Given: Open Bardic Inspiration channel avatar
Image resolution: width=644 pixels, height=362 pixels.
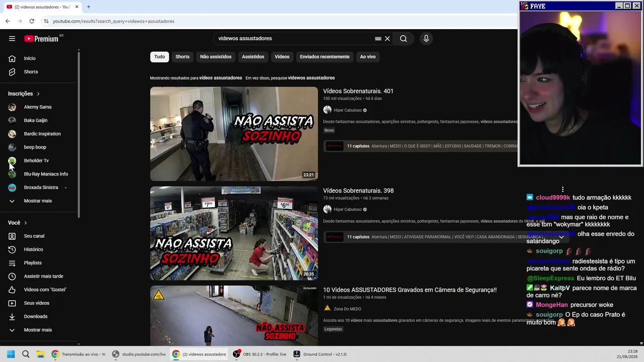Looking at the screenshot, I should click(12, 134).
